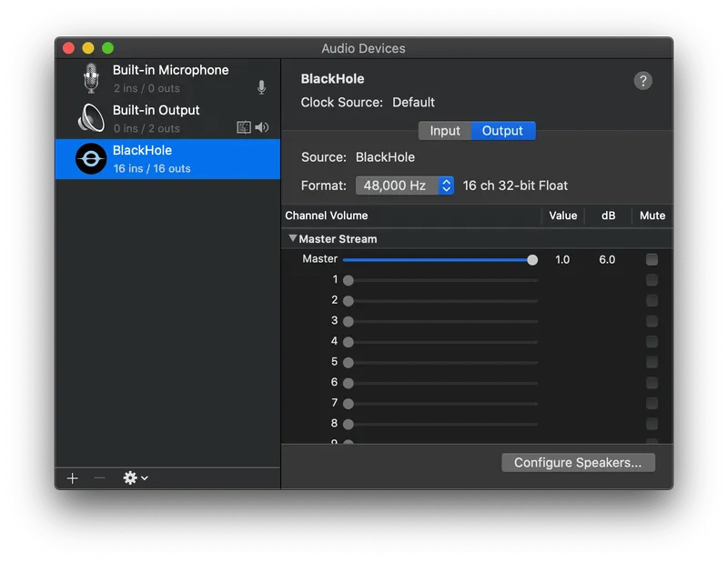728x562 pixels.
Task: Click the system alert sound indicator icon
Action: tap(244, 127)
